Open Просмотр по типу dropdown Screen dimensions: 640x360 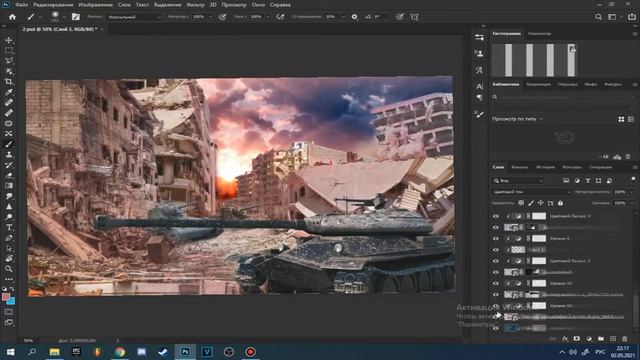(x=518, y=119)
